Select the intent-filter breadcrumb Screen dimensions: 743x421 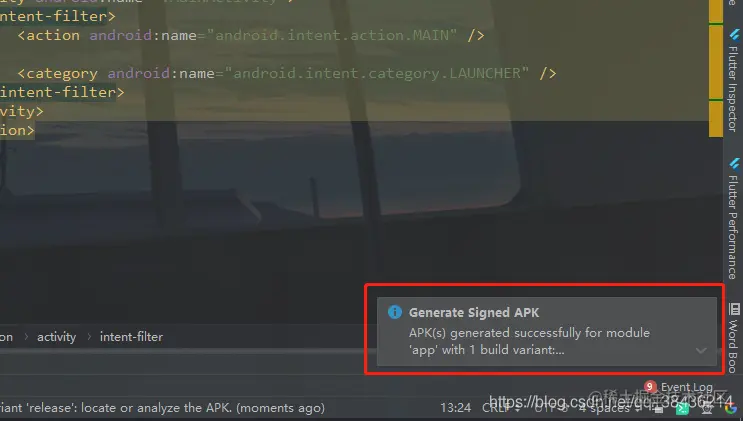tap(131, 337)
